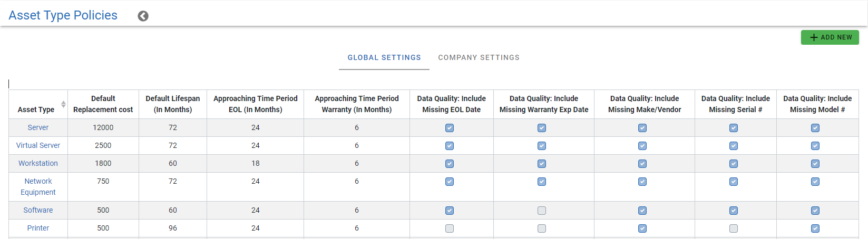
Task: Open the Network Equipment asset type
Action: (x=38, y=186)
